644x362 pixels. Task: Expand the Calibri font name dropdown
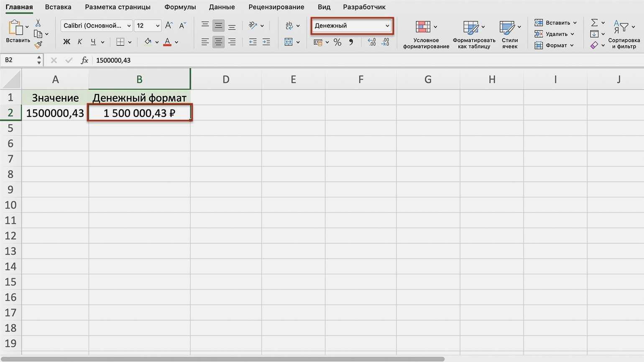click(129, 25)
